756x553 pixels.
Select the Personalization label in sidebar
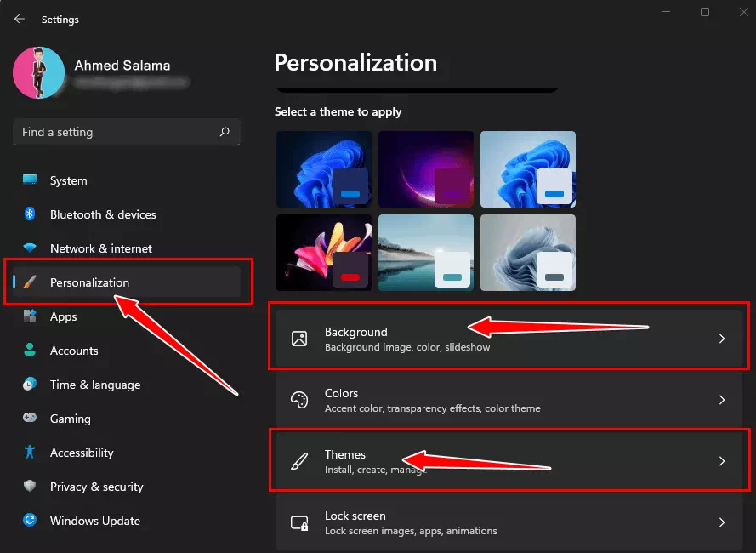point(89,282)
